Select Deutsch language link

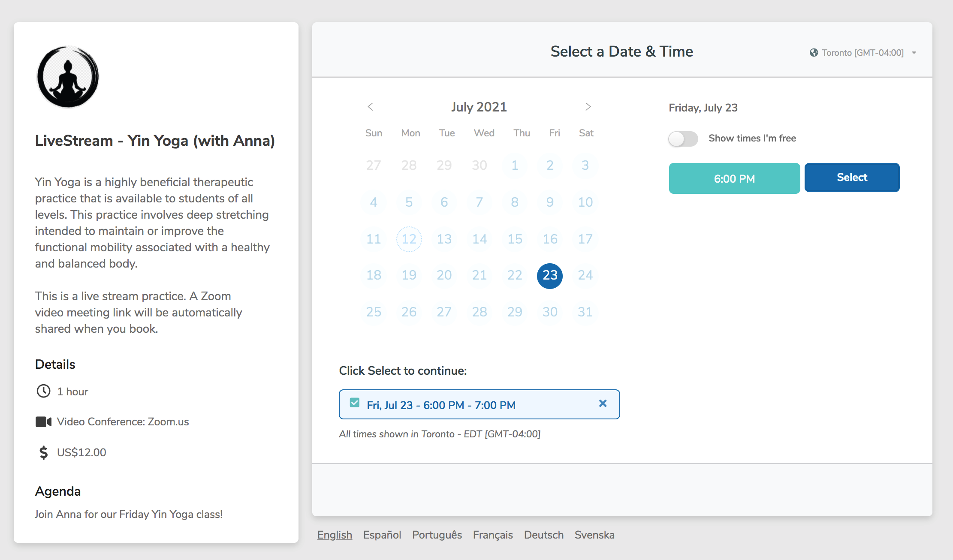544,535
